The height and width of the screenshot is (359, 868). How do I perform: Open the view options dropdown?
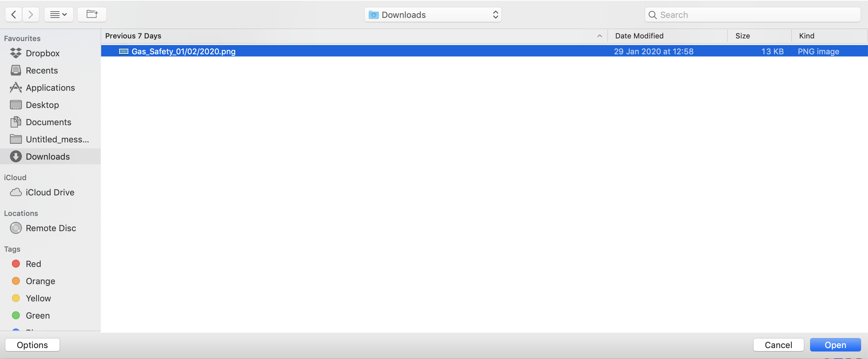pyautogui.click(x=59, y=14)
